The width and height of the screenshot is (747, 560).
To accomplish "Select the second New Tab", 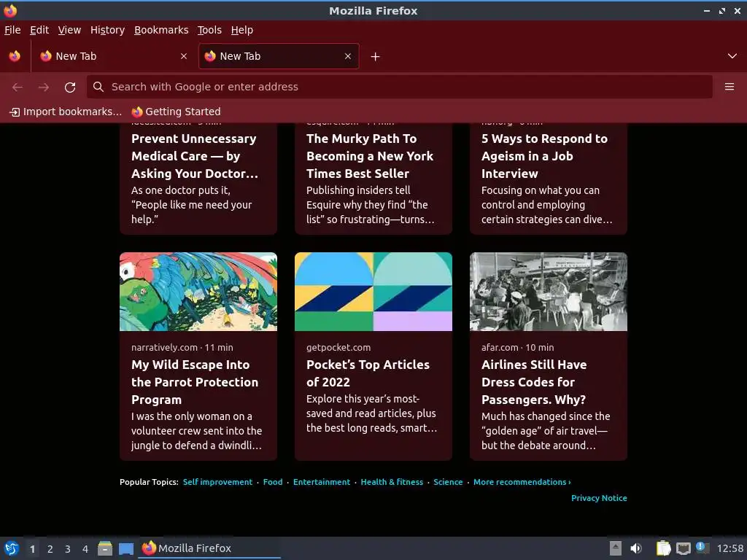I will click(x=279, y=56).
